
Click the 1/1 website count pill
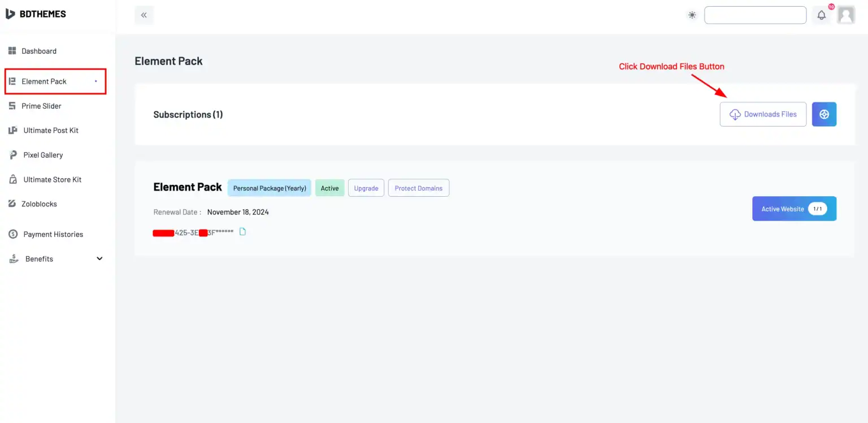817,209
